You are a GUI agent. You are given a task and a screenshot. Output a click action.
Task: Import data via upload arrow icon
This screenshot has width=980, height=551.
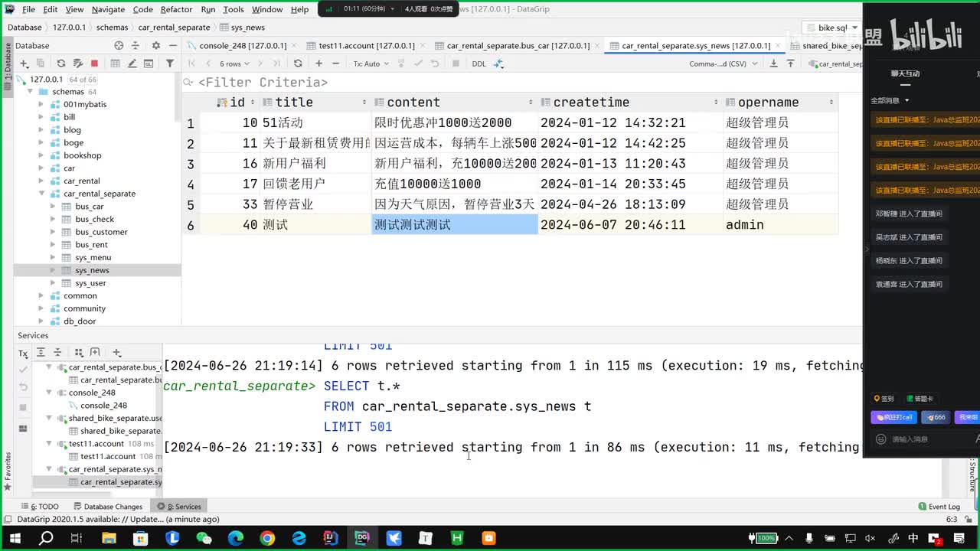790,64
